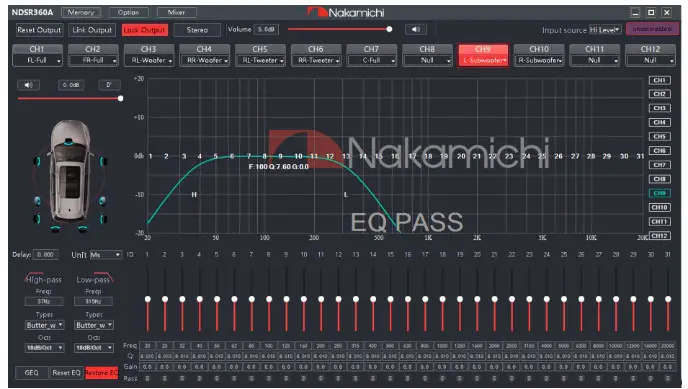Click the High-pass Freq 37Hz field
The width and height of the screenshot is (688, 389).
[x=44, y=302]
